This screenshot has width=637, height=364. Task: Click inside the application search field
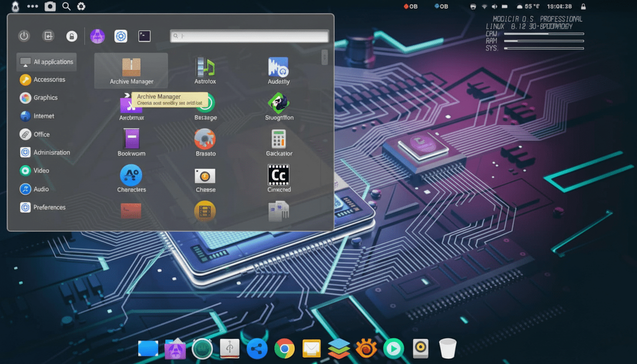(x=249, y=36)
